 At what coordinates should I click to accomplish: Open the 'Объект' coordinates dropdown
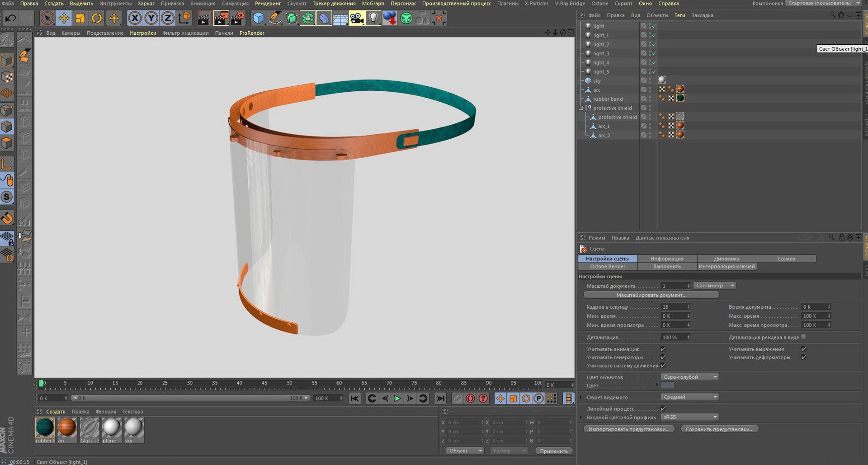[465, 451]
